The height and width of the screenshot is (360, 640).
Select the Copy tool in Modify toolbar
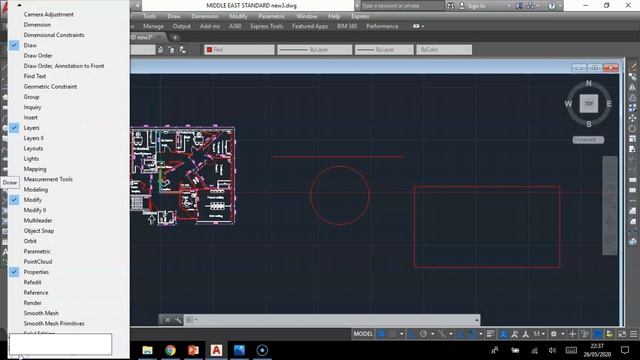(633, 76)
